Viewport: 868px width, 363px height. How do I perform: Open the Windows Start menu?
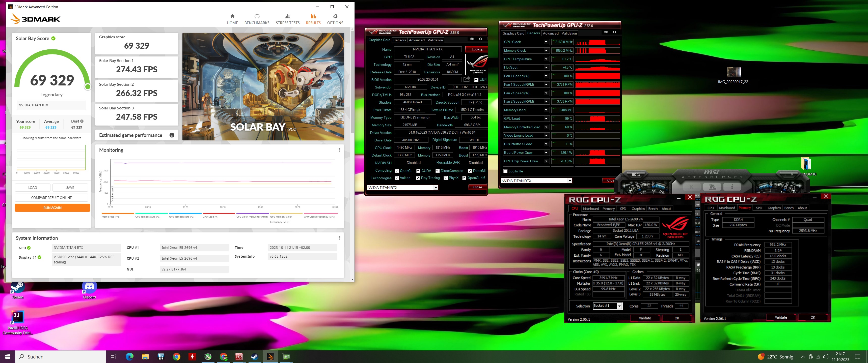[7, 357]
